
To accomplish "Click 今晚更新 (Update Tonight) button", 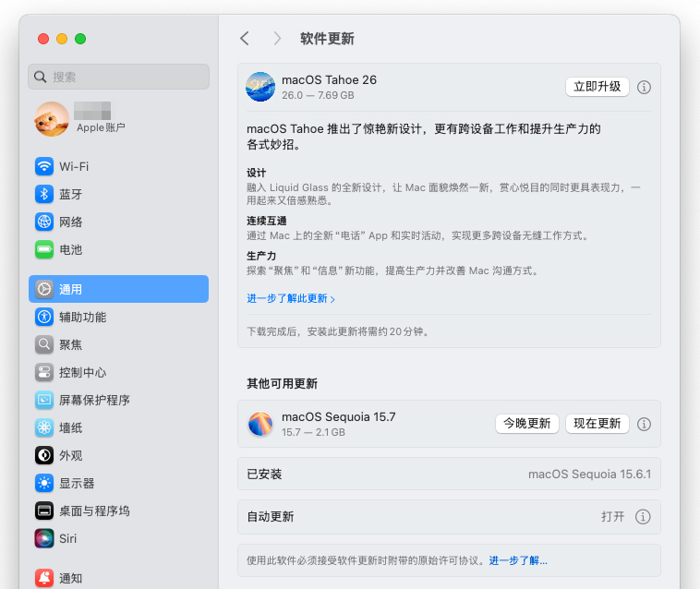I will click(x=526, y=424).
